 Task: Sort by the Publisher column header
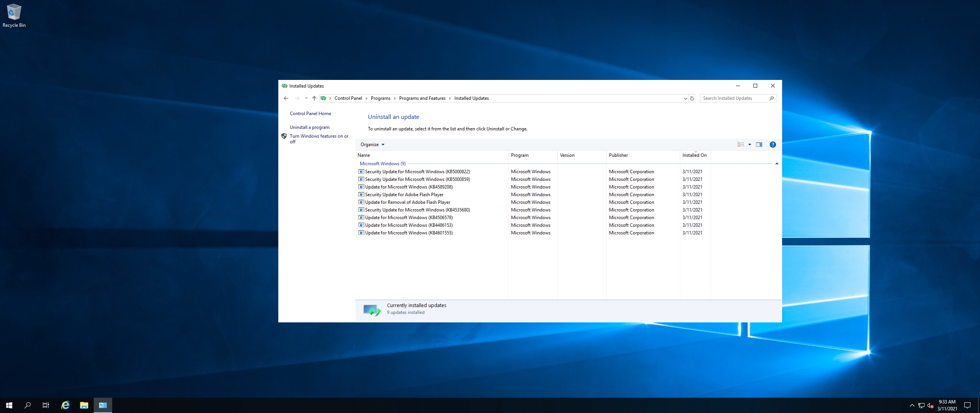[x=643, y=155]
